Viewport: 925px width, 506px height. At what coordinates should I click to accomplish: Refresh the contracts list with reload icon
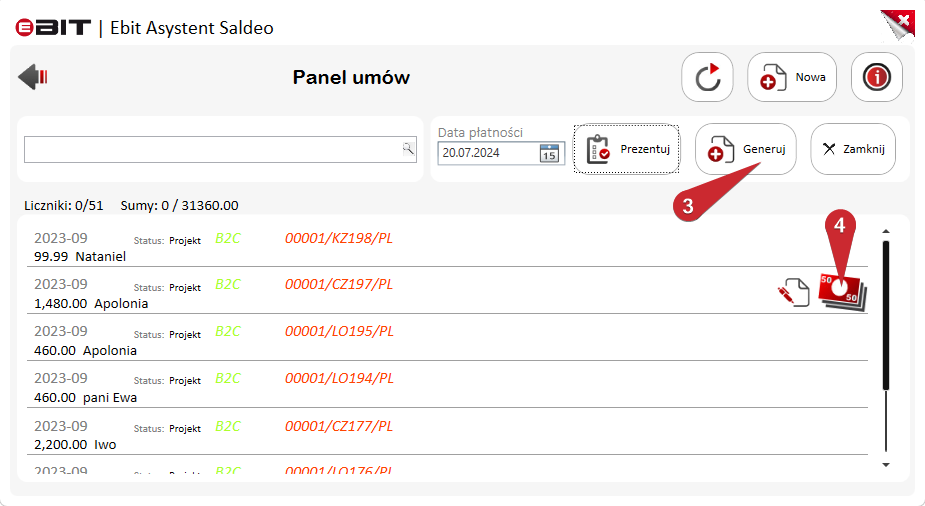point(707,77)
